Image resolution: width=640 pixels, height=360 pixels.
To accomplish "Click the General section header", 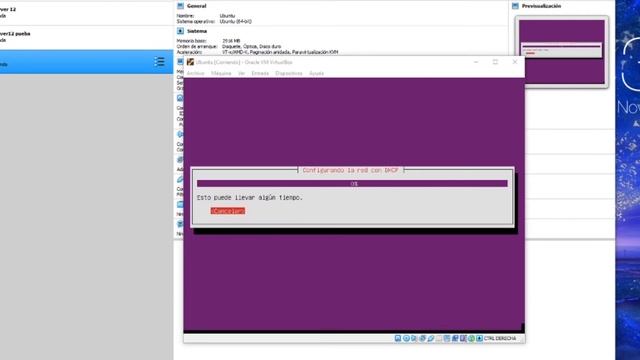I will click(197, 6).
